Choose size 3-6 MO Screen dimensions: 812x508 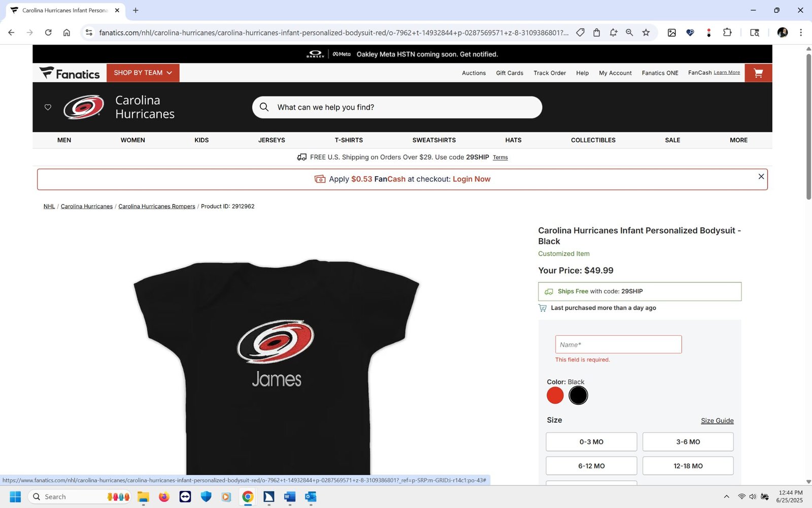(x=688, y=442)
